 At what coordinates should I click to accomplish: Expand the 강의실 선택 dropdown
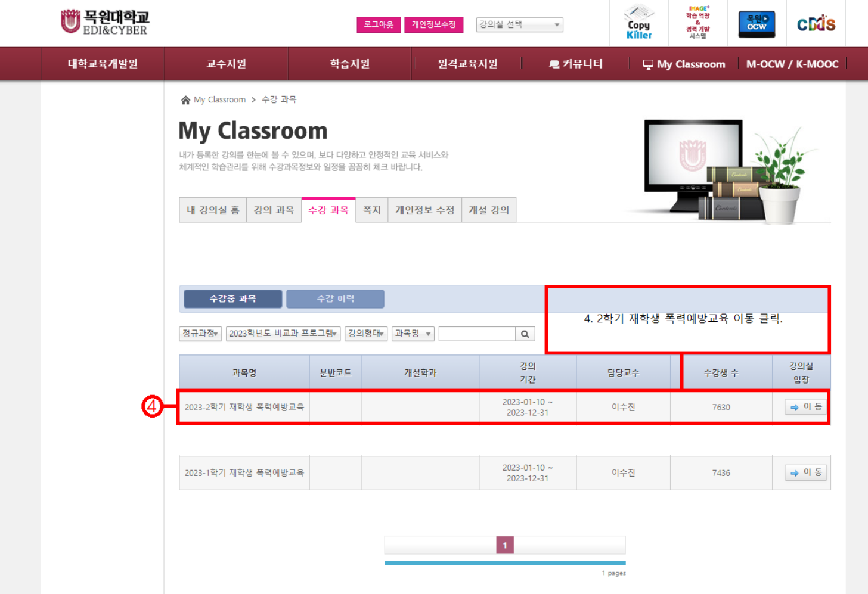click(x=519, y=24)
